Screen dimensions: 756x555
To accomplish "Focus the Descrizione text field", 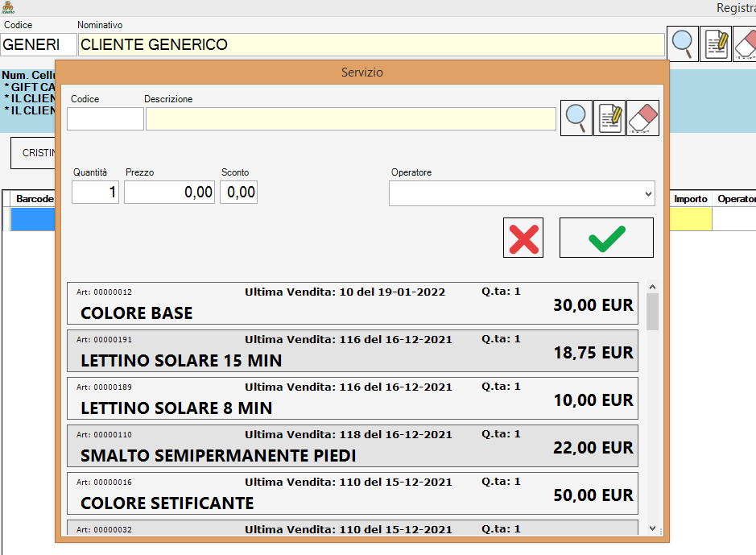I will (350, 119).
